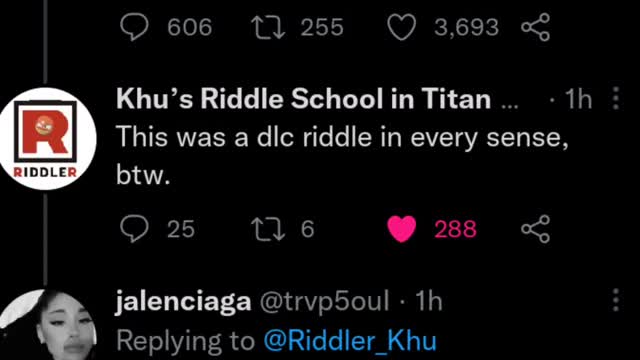640x360 pixels.
Task: Retweet the dlc riddle tweet
Action: coord(268,229)
